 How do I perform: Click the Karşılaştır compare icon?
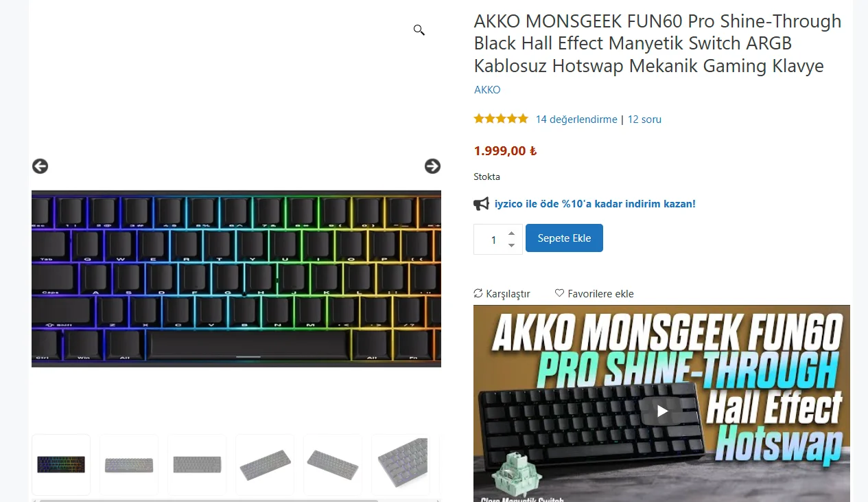478,293
